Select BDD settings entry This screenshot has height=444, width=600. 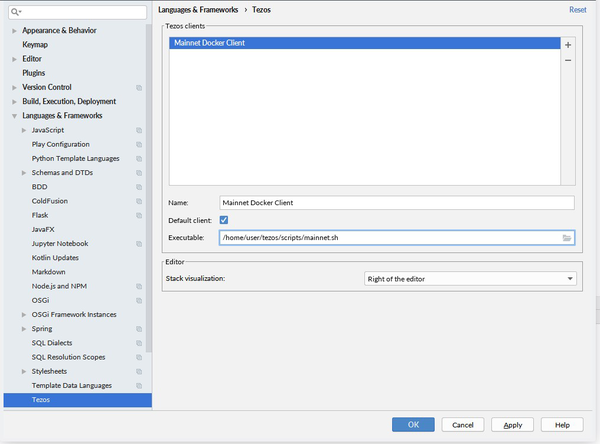point(39,187)
